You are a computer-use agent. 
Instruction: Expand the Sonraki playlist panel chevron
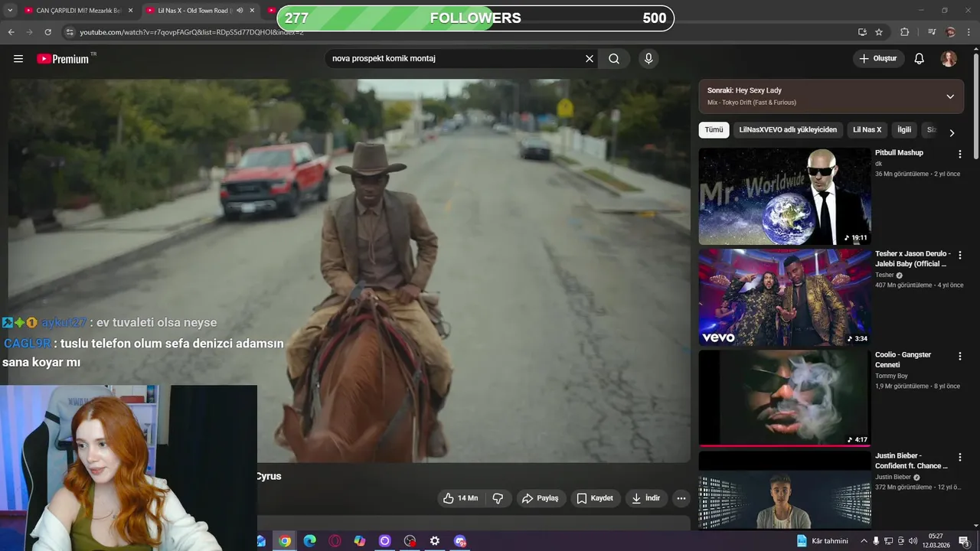click(950, 96)
